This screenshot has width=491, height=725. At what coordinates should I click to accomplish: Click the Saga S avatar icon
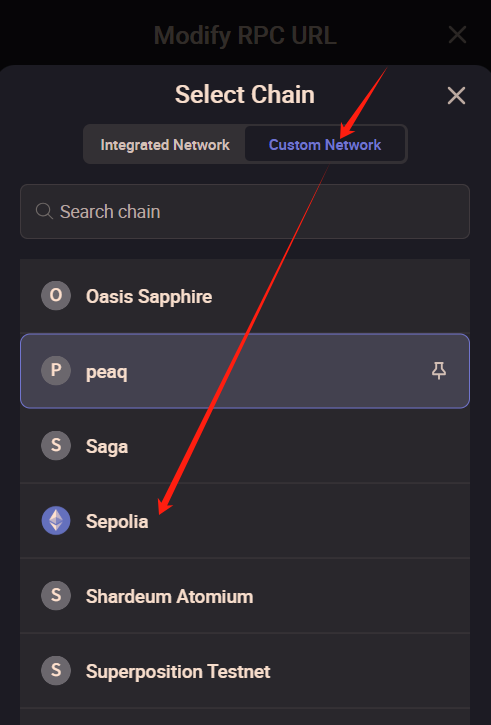pos(56,445)
